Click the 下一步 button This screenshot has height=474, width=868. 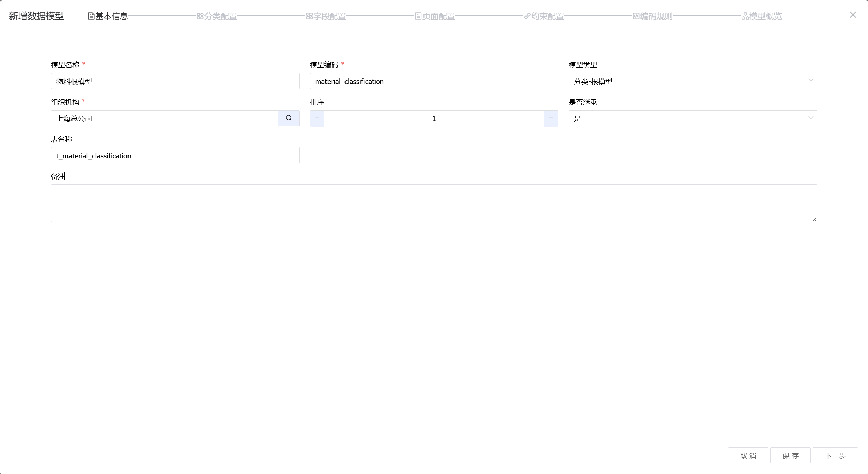click(835, 455)
